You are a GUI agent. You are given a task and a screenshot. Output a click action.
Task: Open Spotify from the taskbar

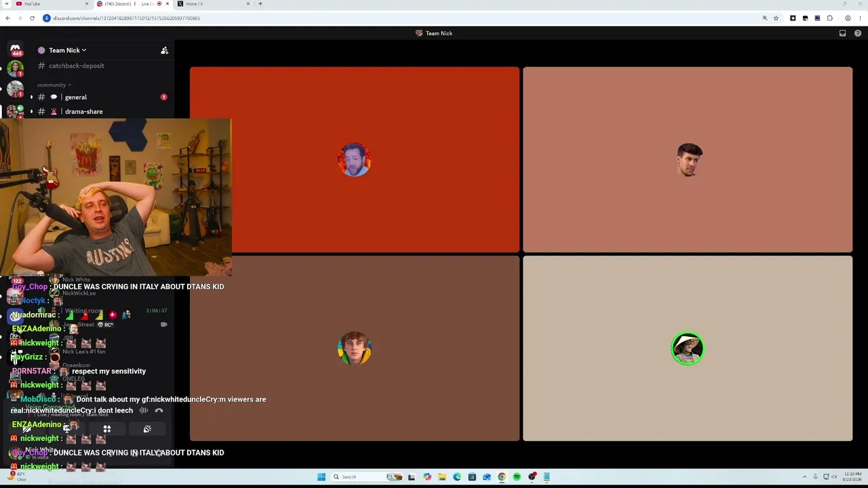[517, 476]
